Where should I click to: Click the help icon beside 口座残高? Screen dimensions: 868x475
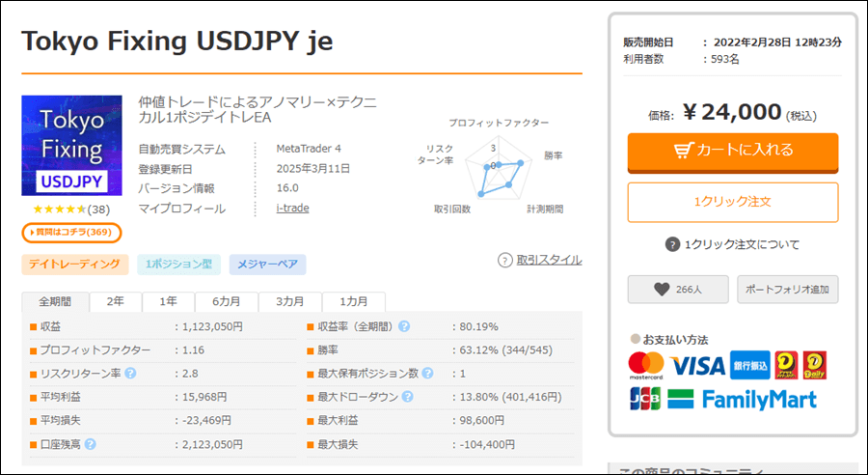(x=91, y=444)
